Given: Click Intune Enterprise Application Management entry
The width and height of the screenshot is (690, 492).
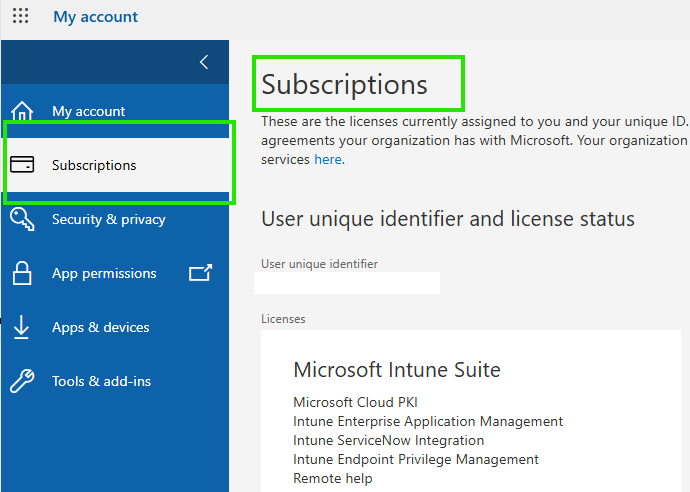Looking at the screenshot, I should [428, 421].
